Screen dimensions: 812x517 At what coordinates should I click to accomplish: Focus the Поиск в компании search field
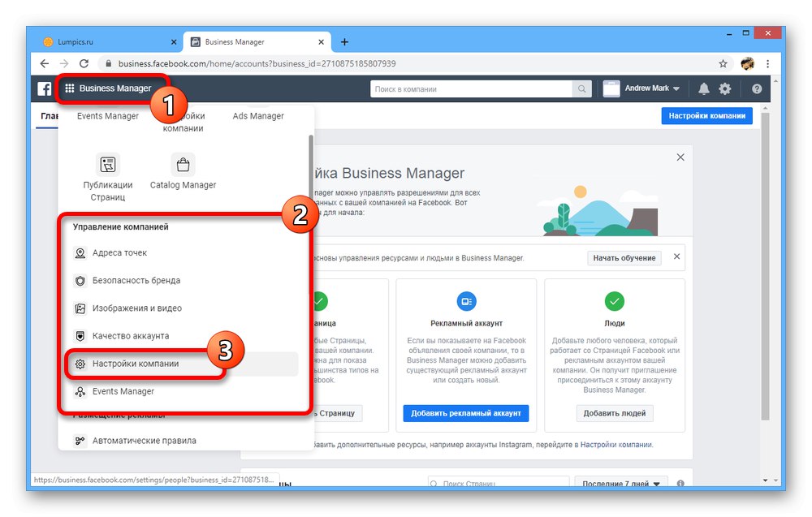click(471, 89)
